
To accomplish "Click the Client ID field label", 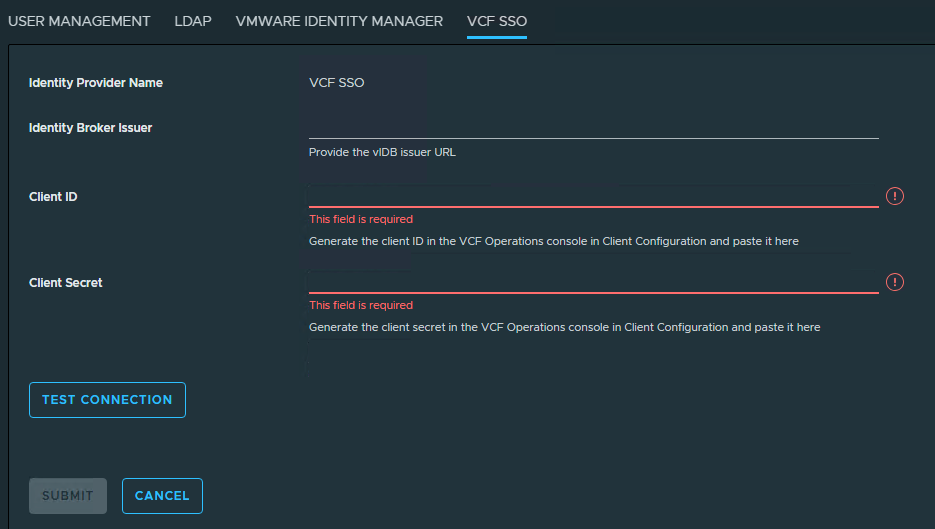I will coord(53,197).
